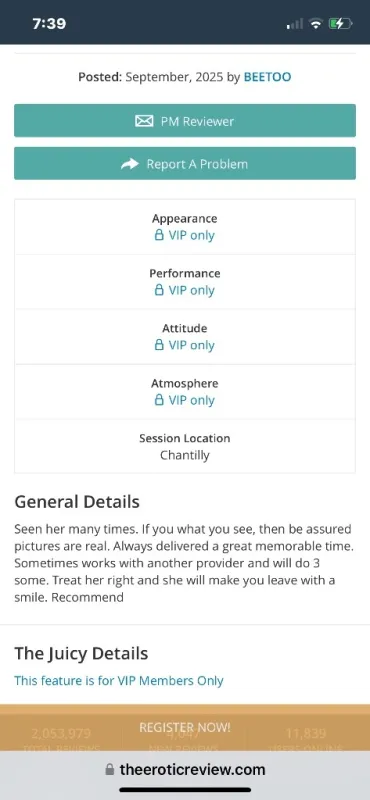Image resolution: width=370 pixels, height=800 pixels.
Task: Click the PM Reviewer button
Action: [185, 120]
